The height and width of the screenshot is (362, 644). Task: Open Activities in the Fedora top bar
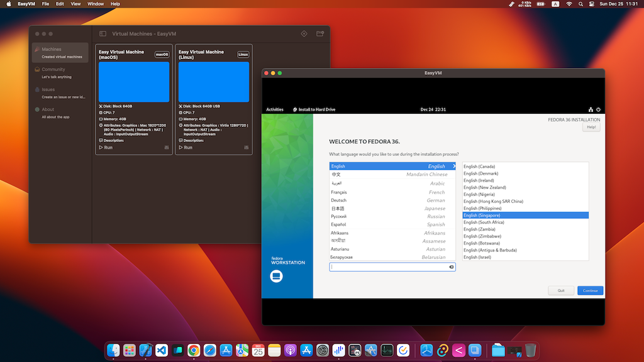275,109
